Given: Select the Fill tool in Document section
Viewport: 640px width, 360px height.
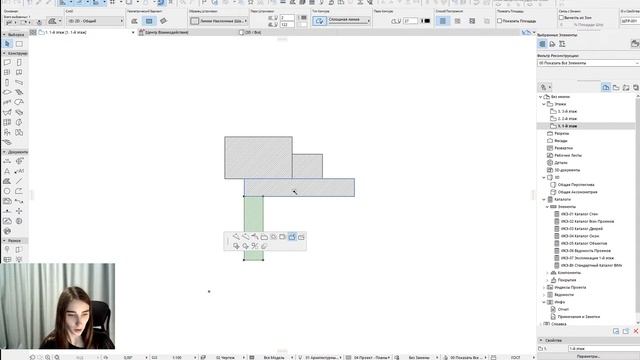Looking at the screenshot, I should pyautogui.click(x=7, y=181).
